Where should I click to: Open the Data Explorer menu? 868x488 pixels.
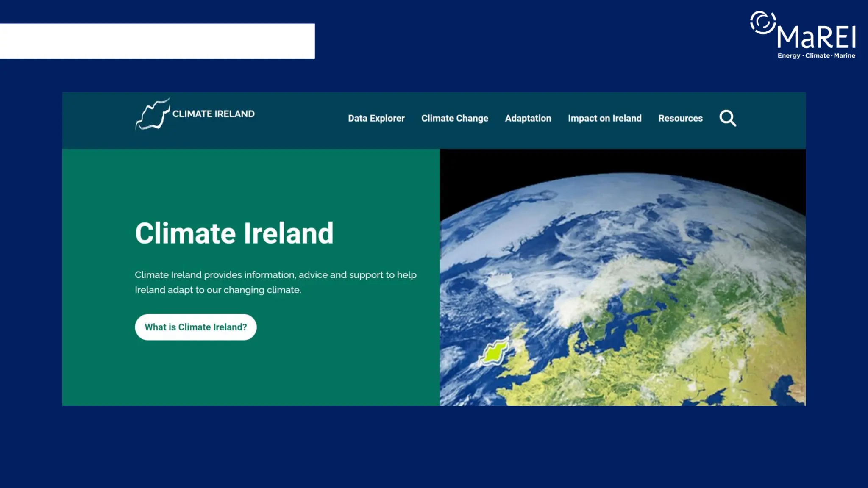click(x=376, y=119)
